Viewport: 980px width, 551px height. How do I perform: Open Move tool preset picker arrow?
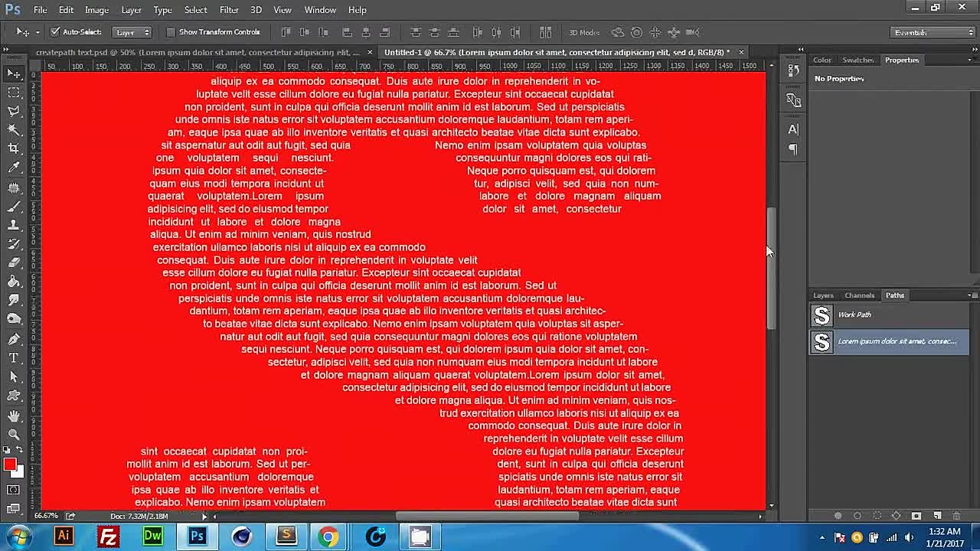coord(37,32)
